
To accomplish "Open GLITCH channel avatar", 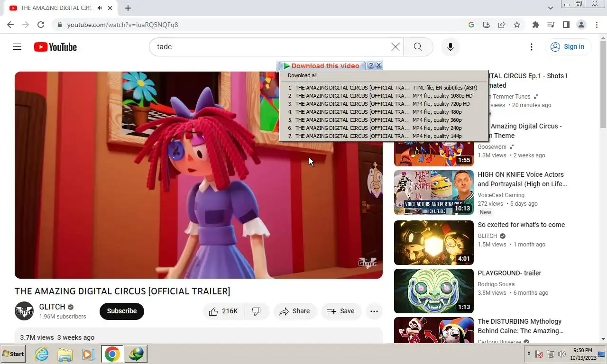I will (24, 311).
